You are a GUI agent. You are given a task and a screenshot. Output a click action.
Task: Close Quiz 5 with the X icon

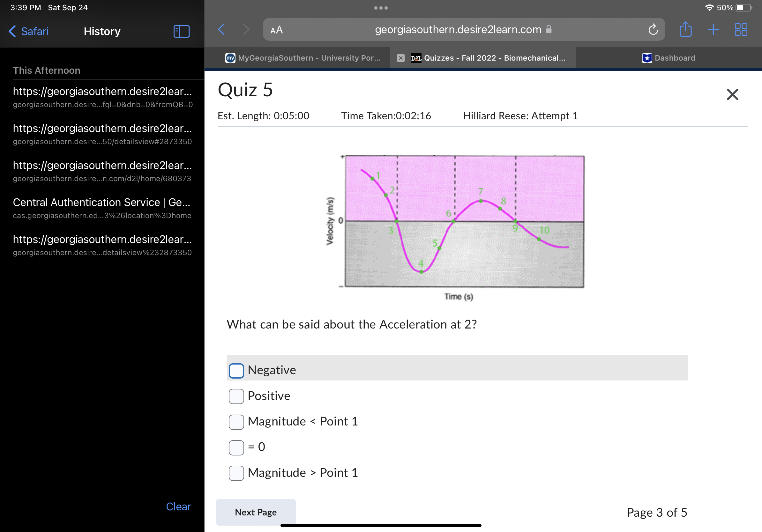coord(732,94)
